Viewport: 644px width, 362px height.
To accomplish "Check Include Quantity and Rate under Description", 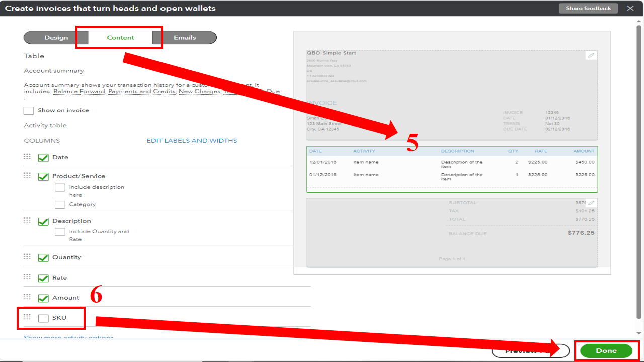I will pyautogui.click(x=60, y=231).
